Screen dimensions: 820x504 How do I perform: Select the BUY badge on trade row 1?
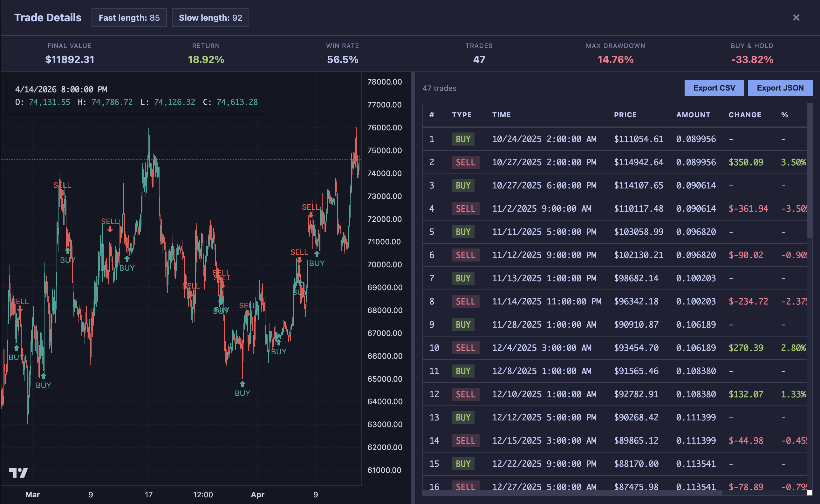tap(463, 139)
